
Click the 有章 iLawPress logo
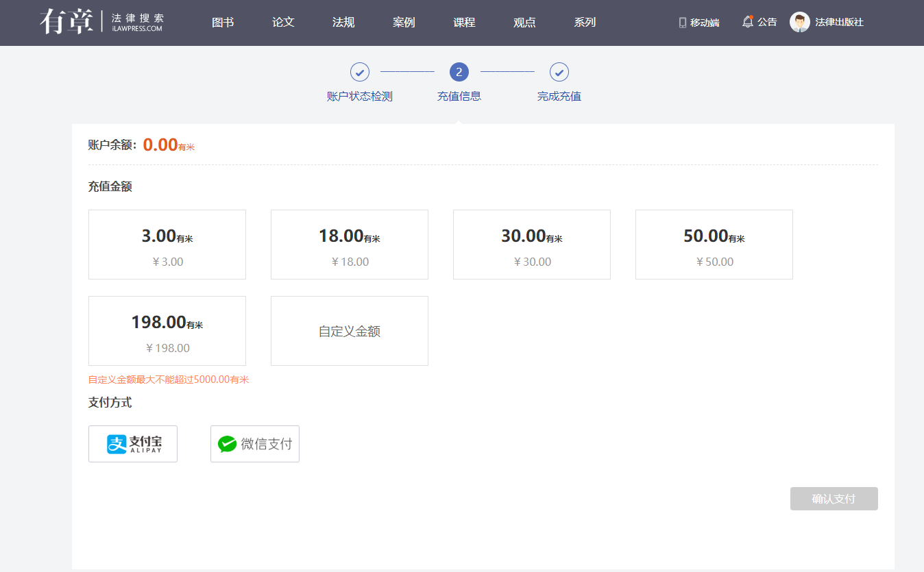101,22
